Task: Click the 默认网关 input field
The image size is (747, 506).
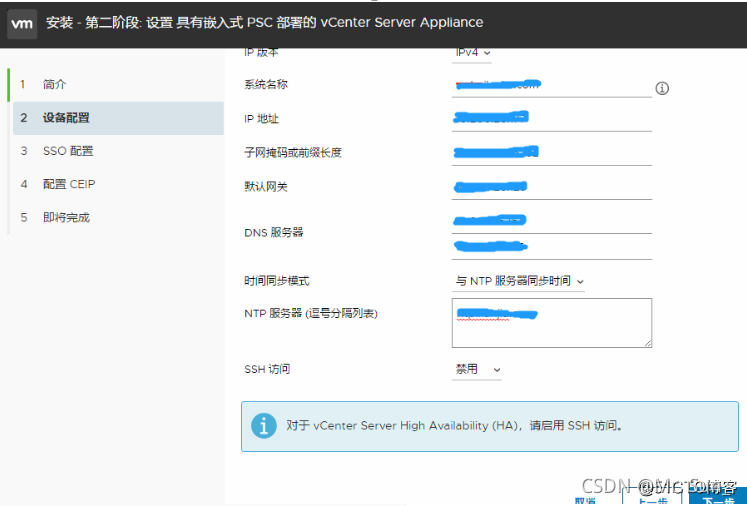Action: coord(552,188)
